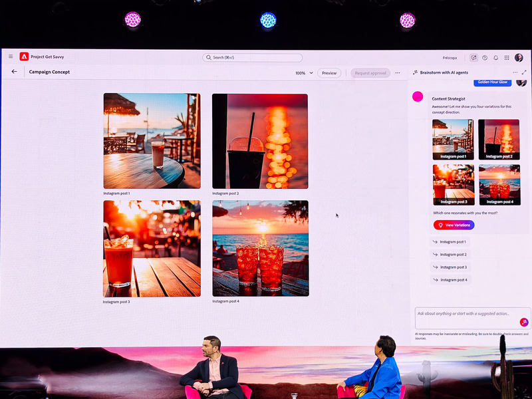Click the Campaign Concept title
532x399 pixels.
coord(49,72)
